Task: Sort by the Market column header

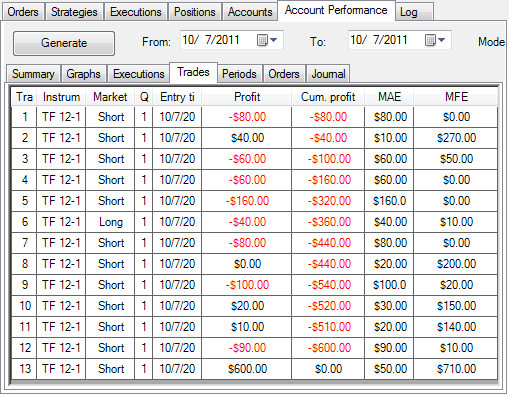Action: [x=110, y=97]
